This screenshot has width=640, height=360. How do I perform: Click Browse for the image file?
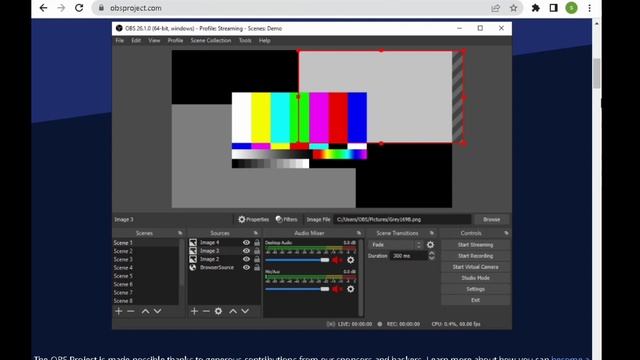tap(491, 220)
